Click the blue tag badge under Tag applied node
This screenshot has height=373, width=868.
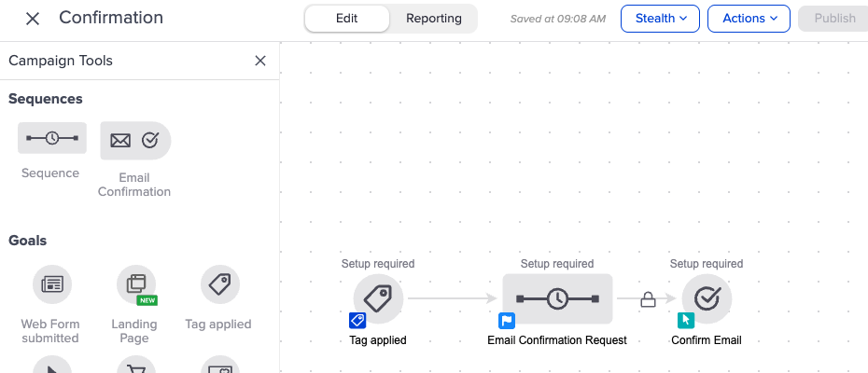357,321
